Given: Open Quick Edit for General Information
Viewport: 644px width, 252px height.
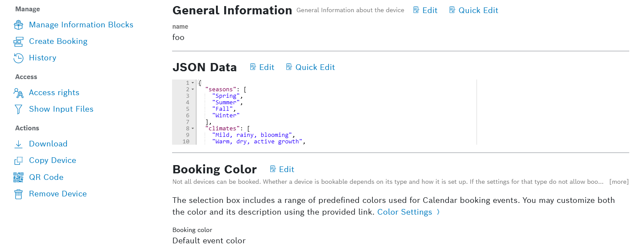Looking at the screenshot, I should point(474,10).
